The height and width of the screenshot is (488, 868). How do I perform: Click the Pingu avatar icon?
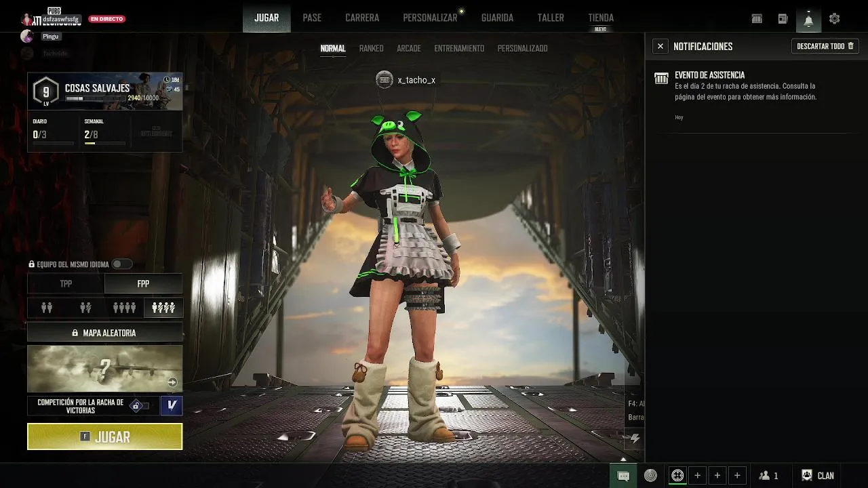tap(27, 36)
